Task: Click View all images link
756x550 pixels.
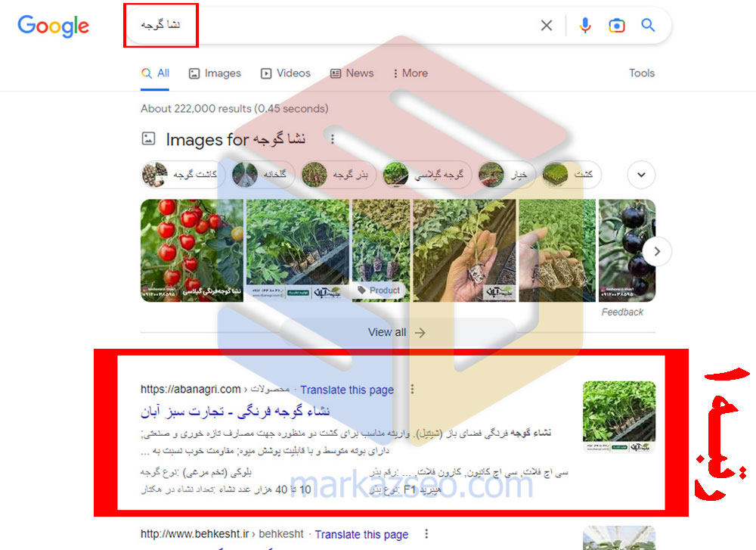Action: [397, 332]
